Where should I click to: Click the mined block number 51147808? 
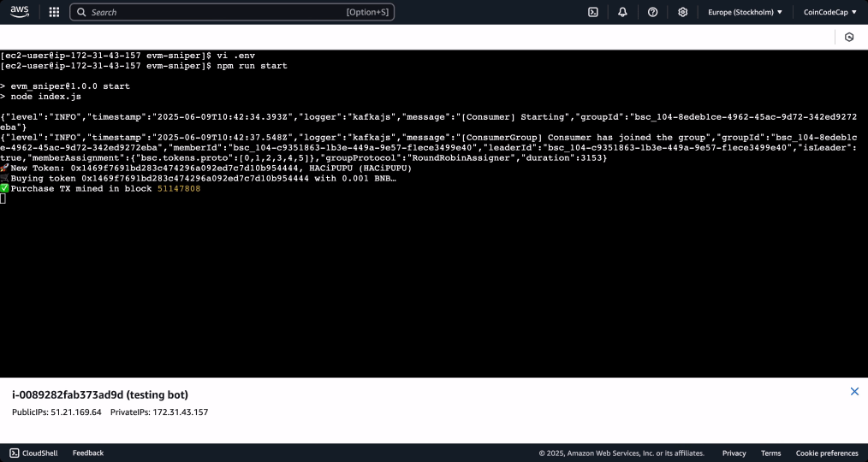[x=179, y=188]
